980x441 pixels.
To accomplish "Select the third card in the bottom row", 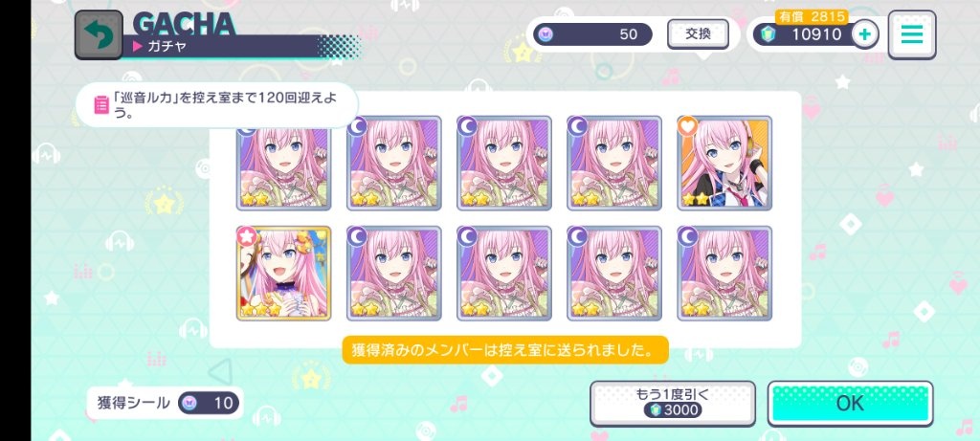I will pos(504,273).
